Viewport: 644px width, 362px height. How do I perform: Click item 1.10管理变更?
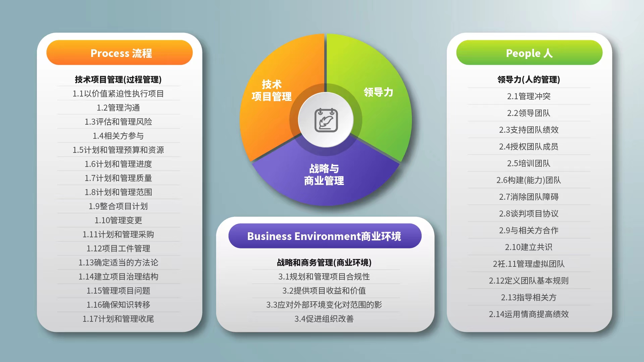coord(118,220)
